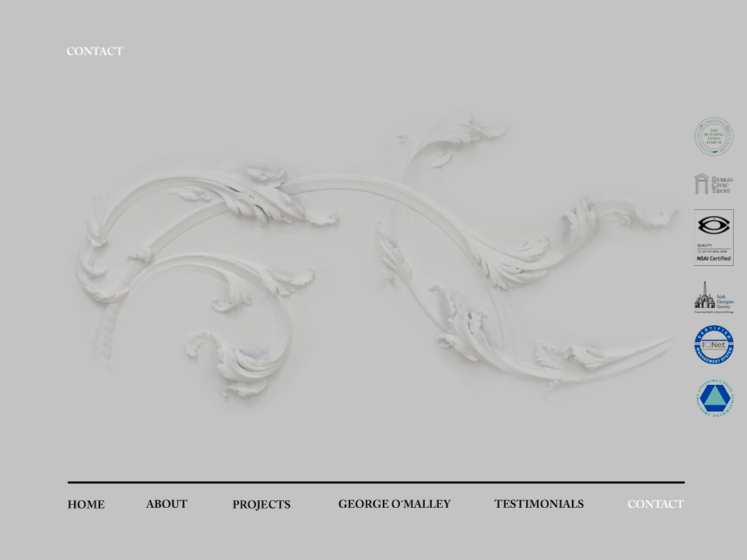
Task: Open the Building Limes Forum logo
Action: pos(714,137)
